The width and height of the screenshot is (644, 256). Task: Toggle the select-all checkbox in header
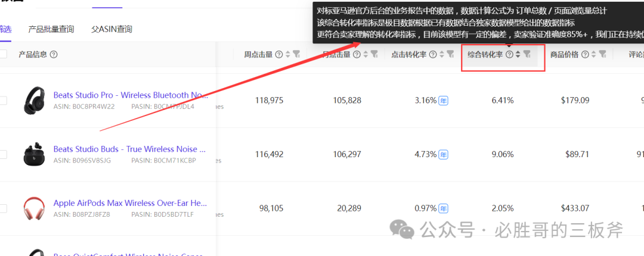point(3,54)
